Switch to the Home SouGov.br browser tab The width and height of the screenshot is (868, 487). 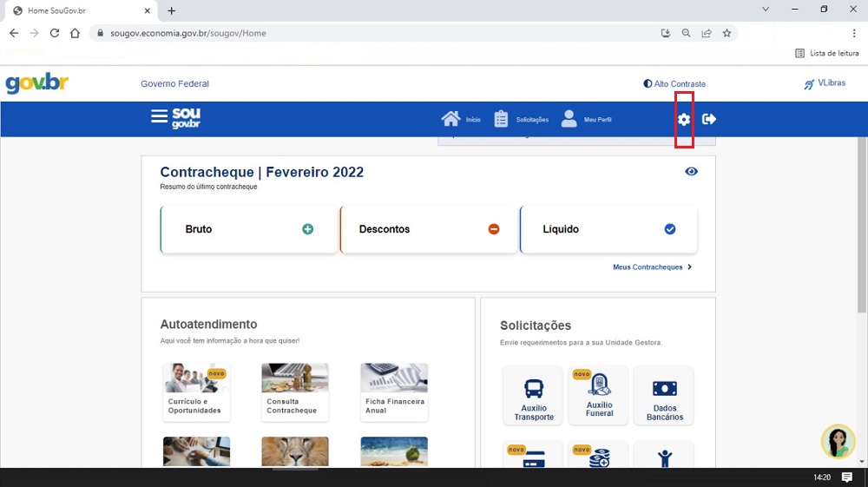[78, 10]
